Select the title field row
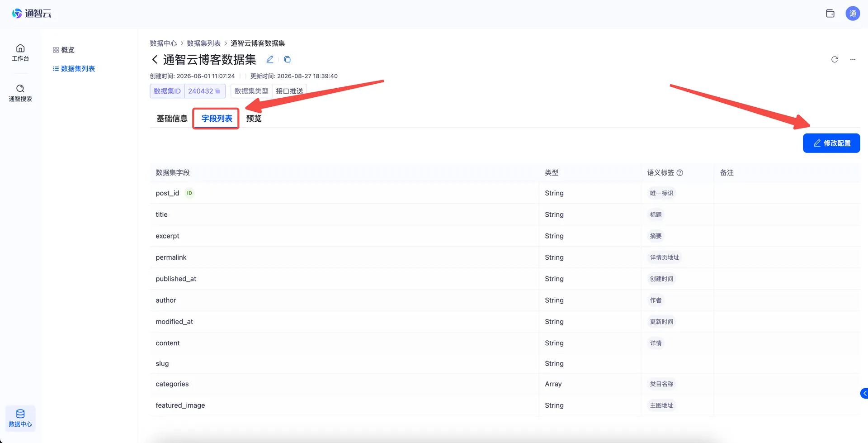Screen dimensions: 868x443 [505, 214]
